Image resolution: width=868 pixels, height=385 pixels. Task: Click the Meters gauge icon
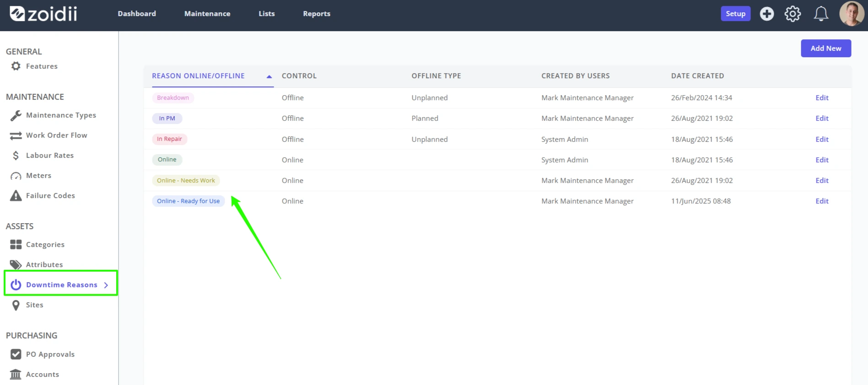16,176
